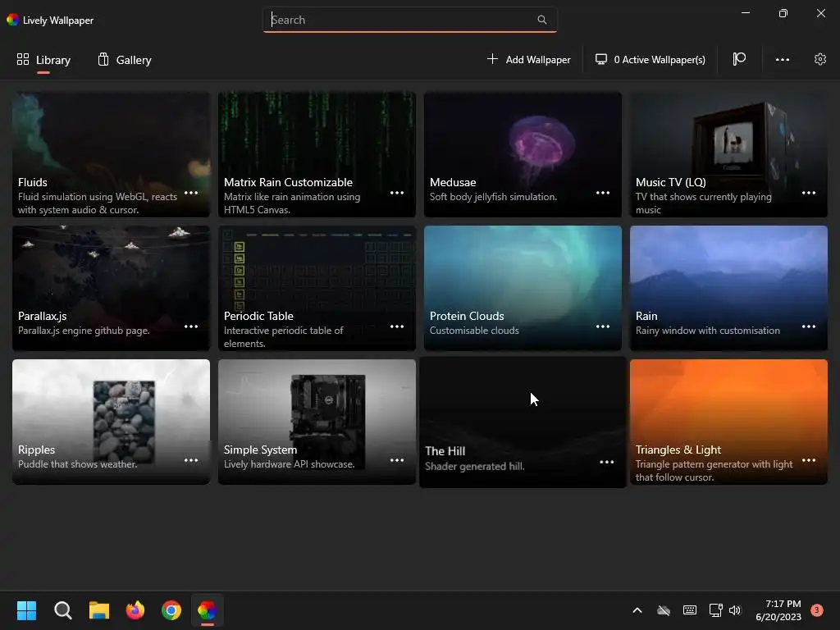Image resolution: width=840 pixels, height=630 pixels.
Task: Open options menu for Periodic Table
Action: click(397, 326)
